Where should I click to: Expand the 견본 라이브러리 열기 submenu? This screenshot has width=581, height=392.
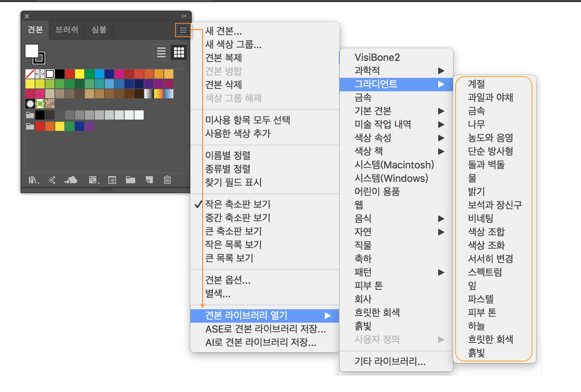point(265,316)
